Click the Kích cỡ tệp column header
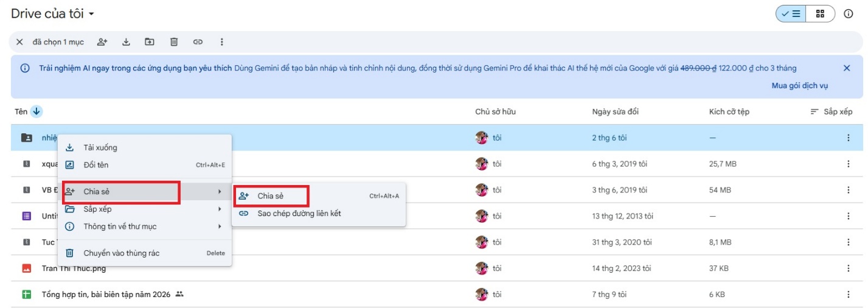 click(729, 111)
